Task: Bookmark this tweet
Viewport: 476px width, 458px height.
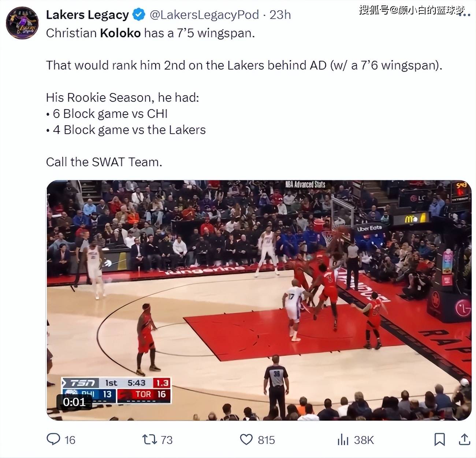Action: (x=440, y=439)
